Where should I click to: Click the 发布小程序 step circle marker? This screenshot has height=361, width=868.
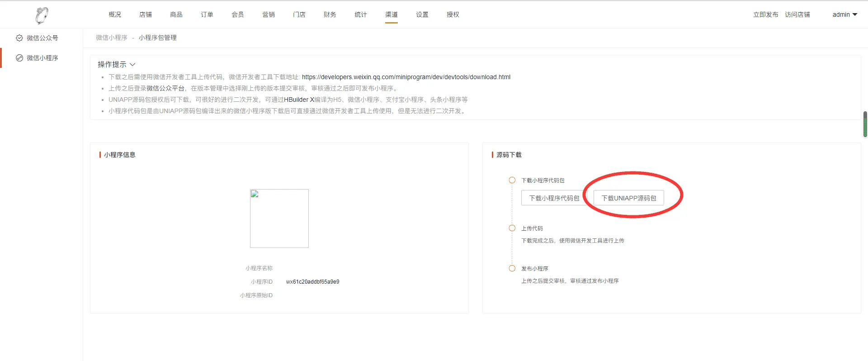512,268
